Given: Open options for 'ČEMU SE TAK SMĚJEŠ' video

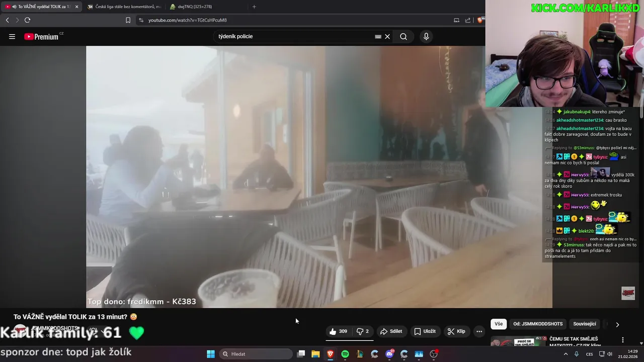Looking at the screenshot, I should tap(623, 340).
